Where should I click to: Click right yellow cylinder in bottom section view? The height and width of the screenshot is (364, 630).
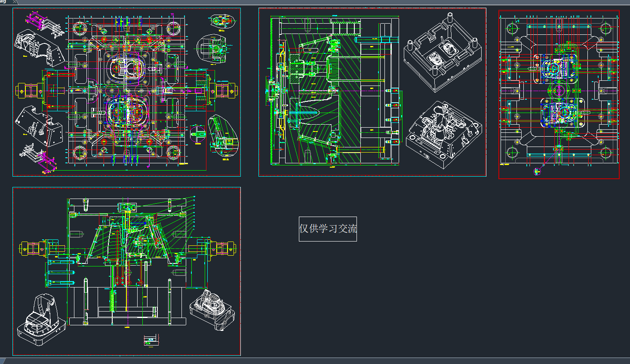[x=224, y=248]
